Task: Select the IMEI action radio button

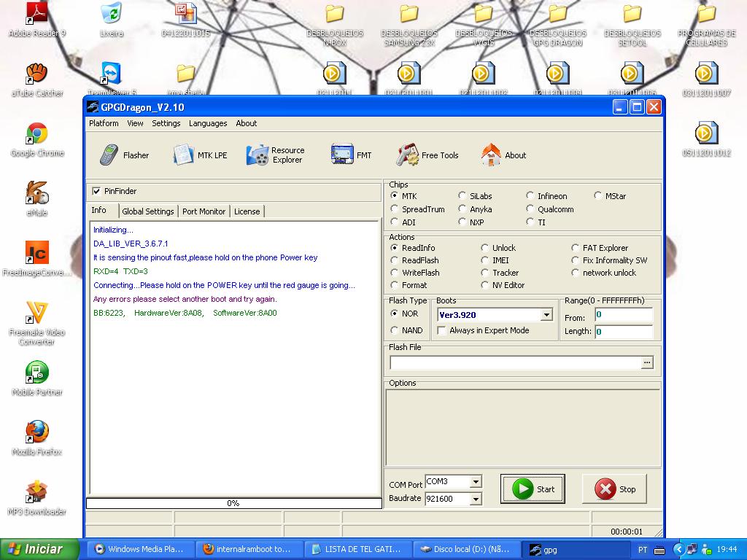Action: pyautogui.click(x=484, y=260)
